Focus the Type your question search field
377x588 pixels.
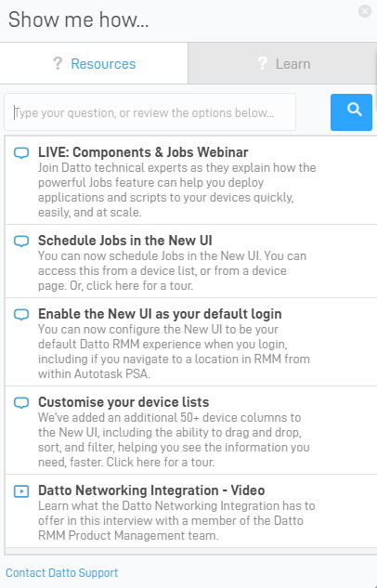(149, 112)
